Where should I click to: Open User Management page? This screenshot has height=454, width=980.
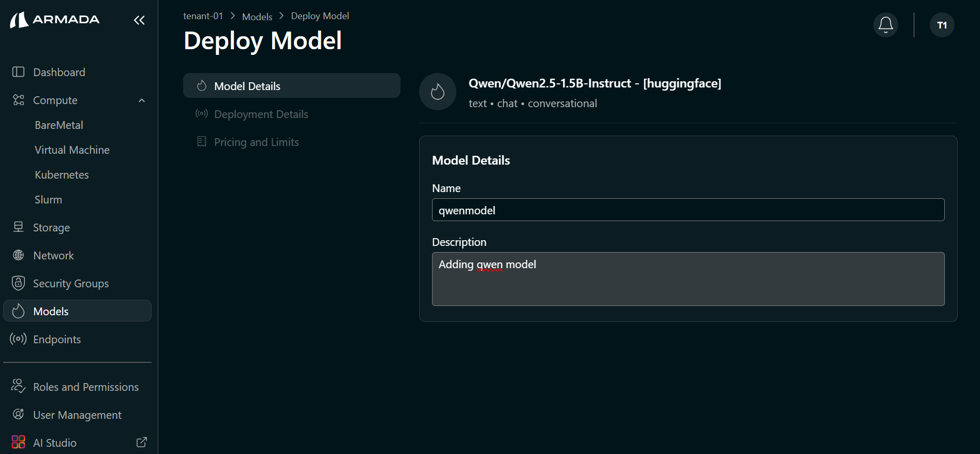tap(77, 415)
